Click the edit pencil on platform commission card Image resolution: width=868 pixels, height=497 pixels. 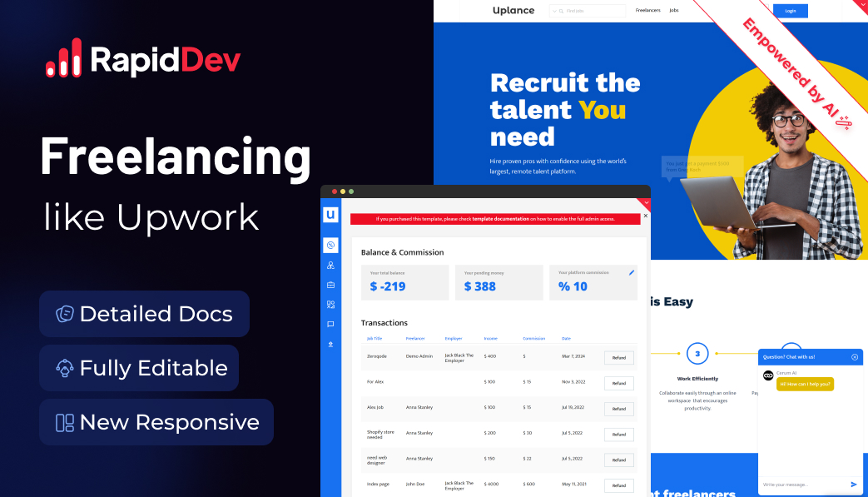[631, 271]
